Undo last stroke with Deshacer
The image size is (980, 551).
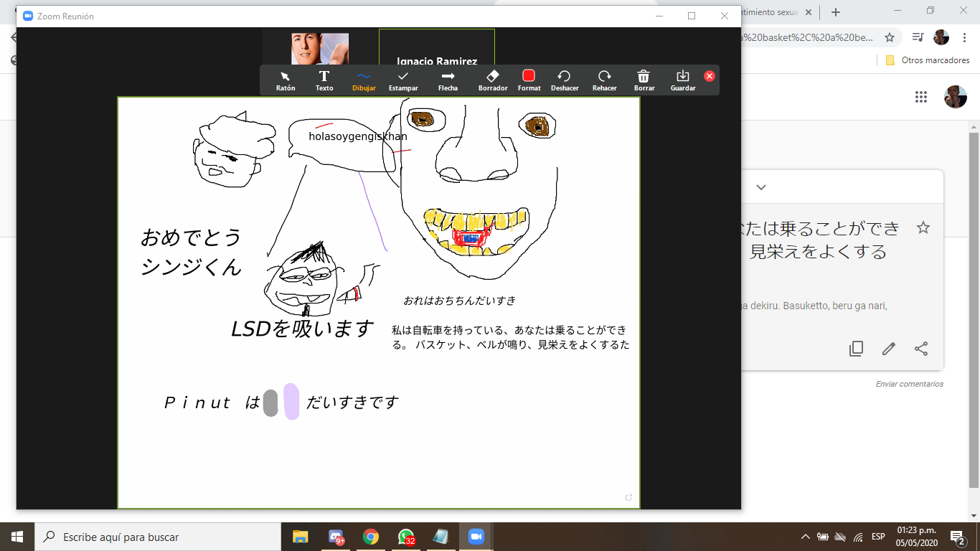pos(564,80)
